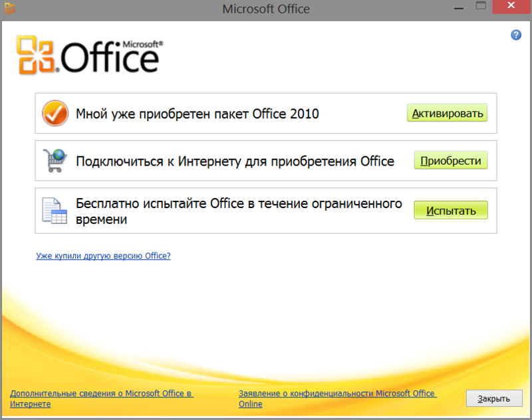Screen dimensions: 532x420
Task: Click the document with table trial icon
Action: click(x=55, y=211)
